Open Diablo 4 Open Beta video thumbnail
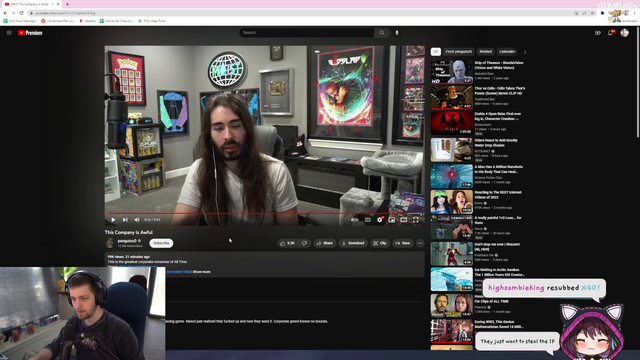 (x=451, y=123)
